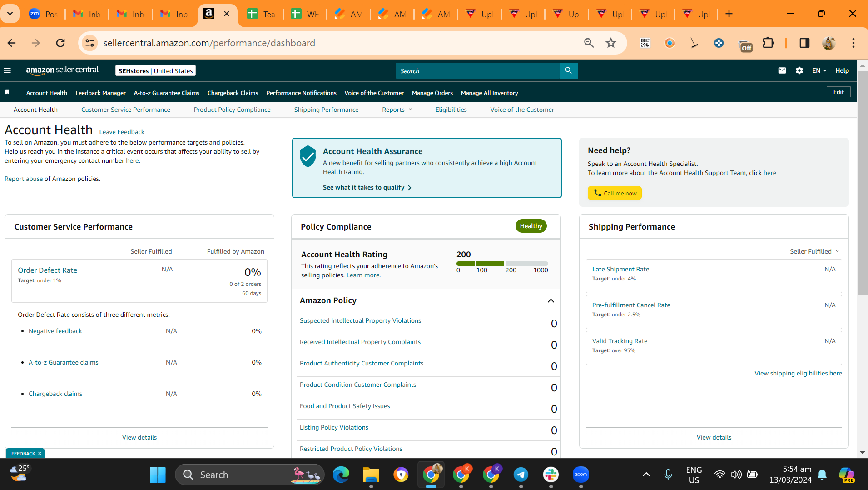This screenshot has height=490, width=868.
Task: Open Telegram from the taskbar
Action: [x=521, y=475]
